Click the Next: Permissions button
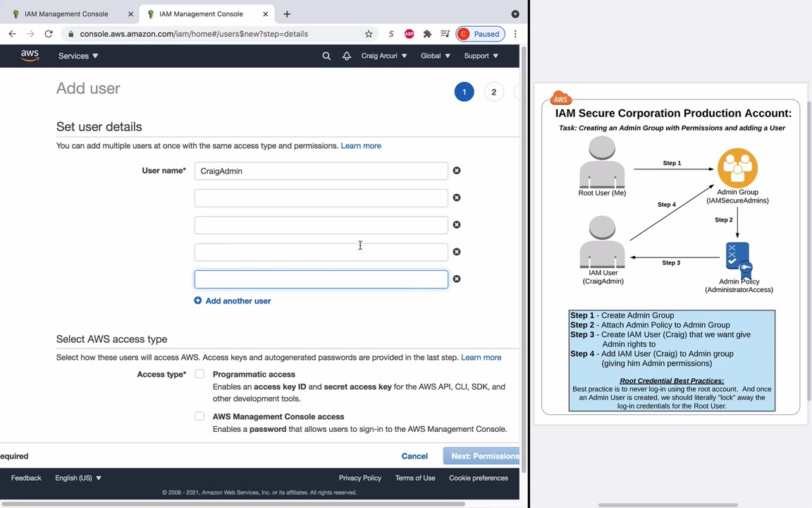This screenshot has height=508, width=812. pos(481,456)
